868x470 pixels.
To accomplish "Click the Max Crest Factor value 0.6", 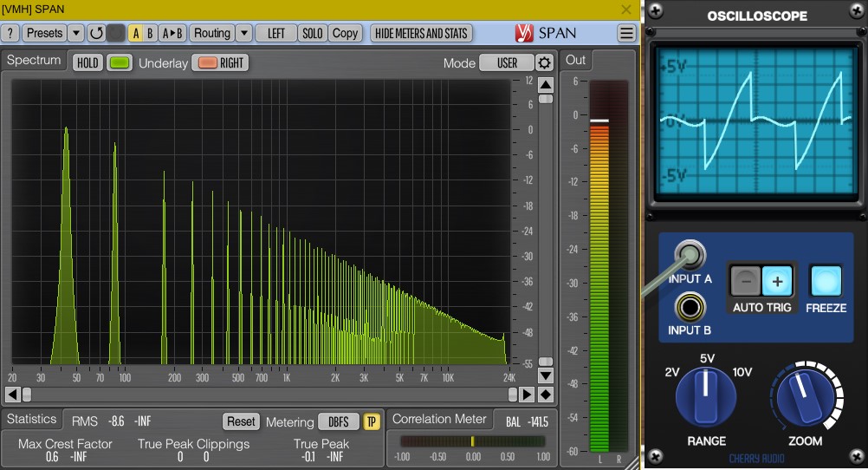I will (x=52, y=457).
